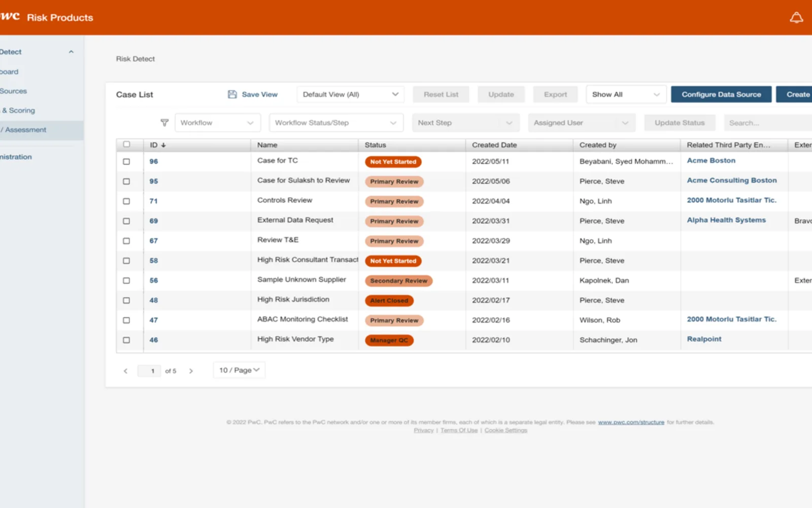
Task: Click the case list Search field
Action: coord(768,123)
